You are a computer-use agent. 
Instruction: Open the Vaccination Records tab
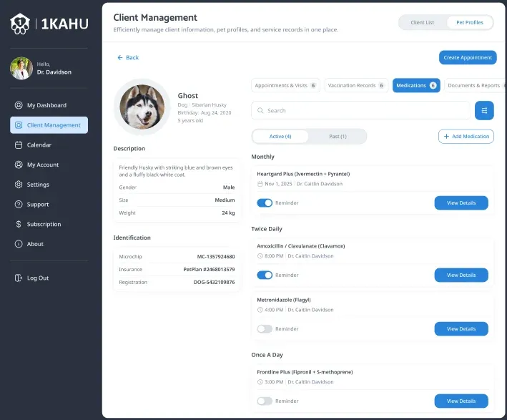click(x=356, y=85)
